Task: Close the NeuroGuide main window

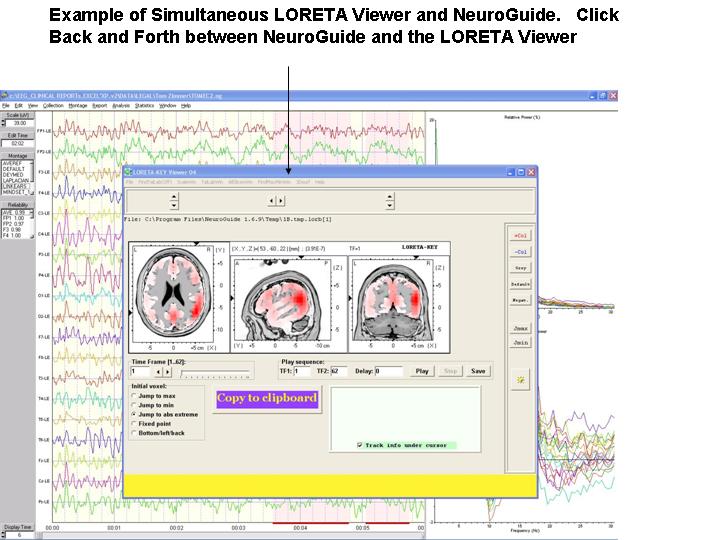Action: pos(613,96)
